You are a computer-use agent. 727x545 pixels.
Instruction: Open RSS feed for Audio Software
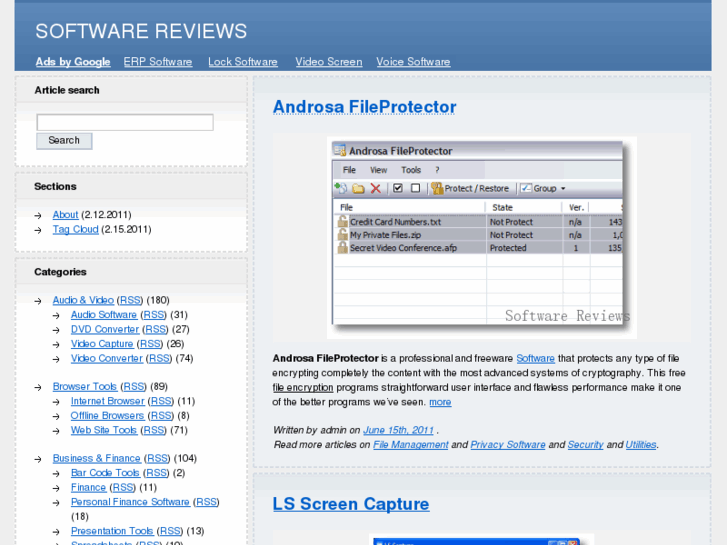(x=153, y=314)
